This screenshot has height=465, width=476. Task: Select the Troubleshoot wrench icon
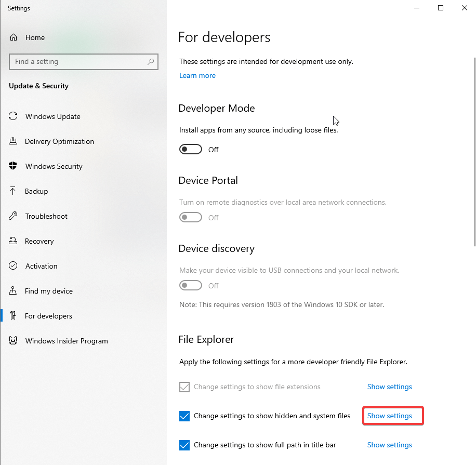click(14, 216)
